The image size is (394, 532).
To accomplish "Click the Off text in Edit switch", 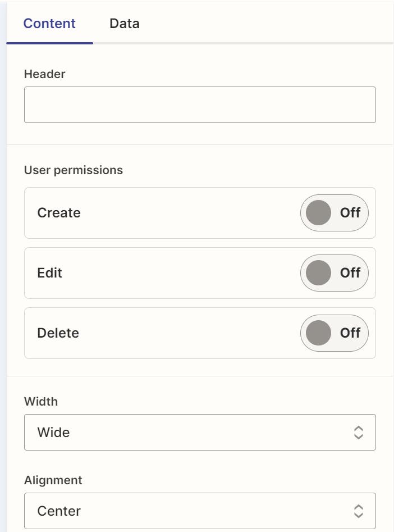I will coord(350,273).
